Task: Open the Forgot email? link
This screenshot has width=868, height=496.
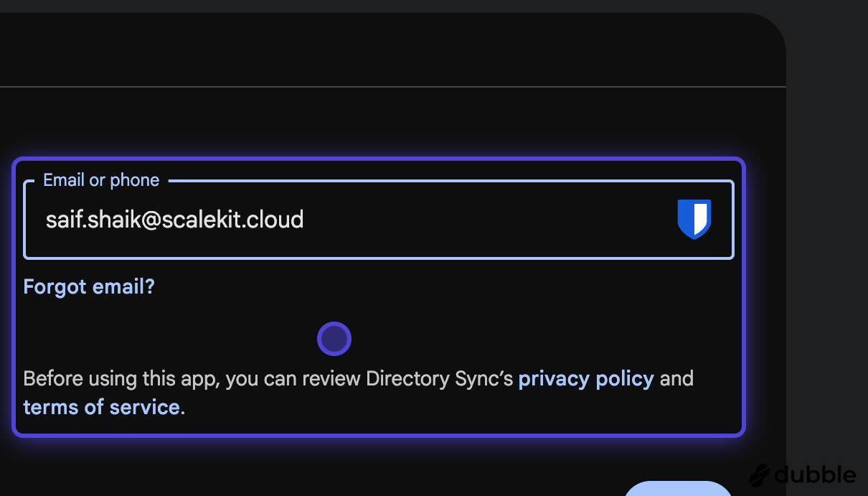Action: pyautogui.click(x=89, y=287)
